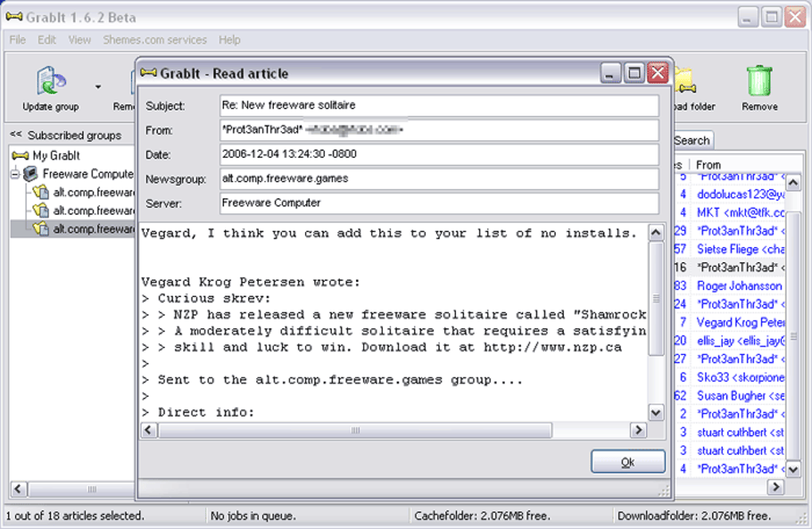The image size is (812, 529).
Task: Collapse the Subscribed groups panel arrows
Action: click(16, 135)
